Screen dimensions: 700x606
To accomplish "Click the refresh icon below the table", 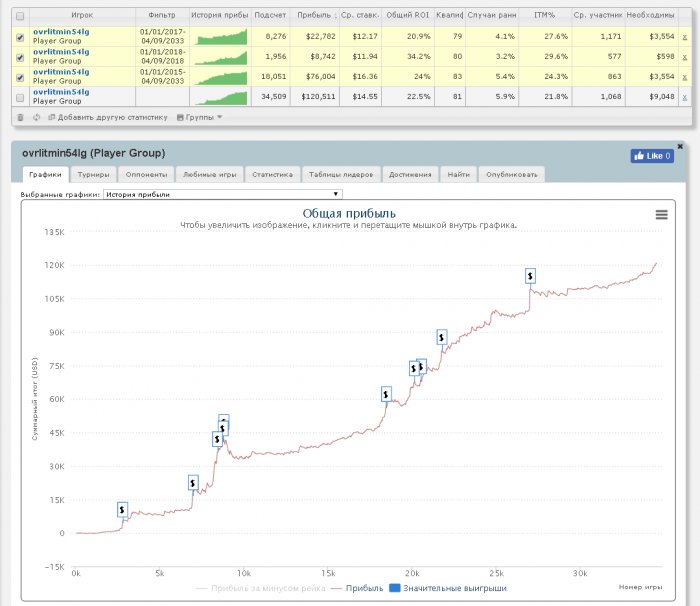I will click(36, 117).
